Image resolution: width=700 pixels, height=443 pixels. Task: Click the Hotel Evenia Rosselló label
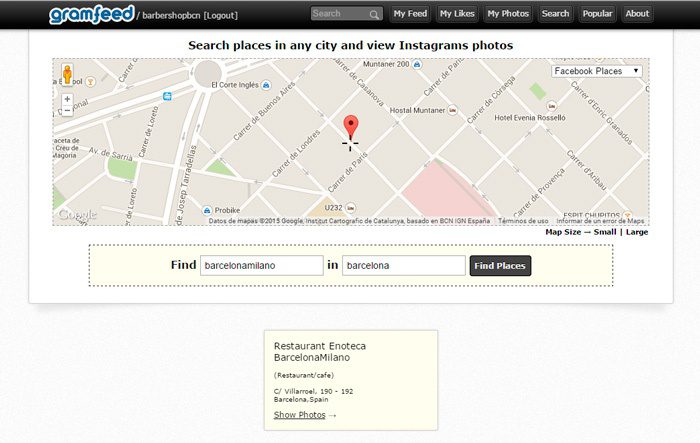[529, 118]
